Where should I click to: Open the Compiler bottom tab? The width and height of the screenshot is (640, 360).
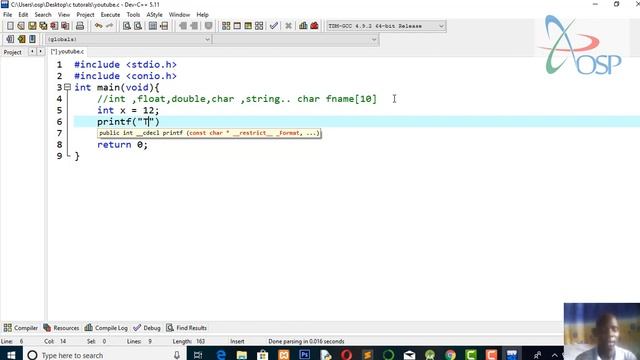[x=20, y=328]
